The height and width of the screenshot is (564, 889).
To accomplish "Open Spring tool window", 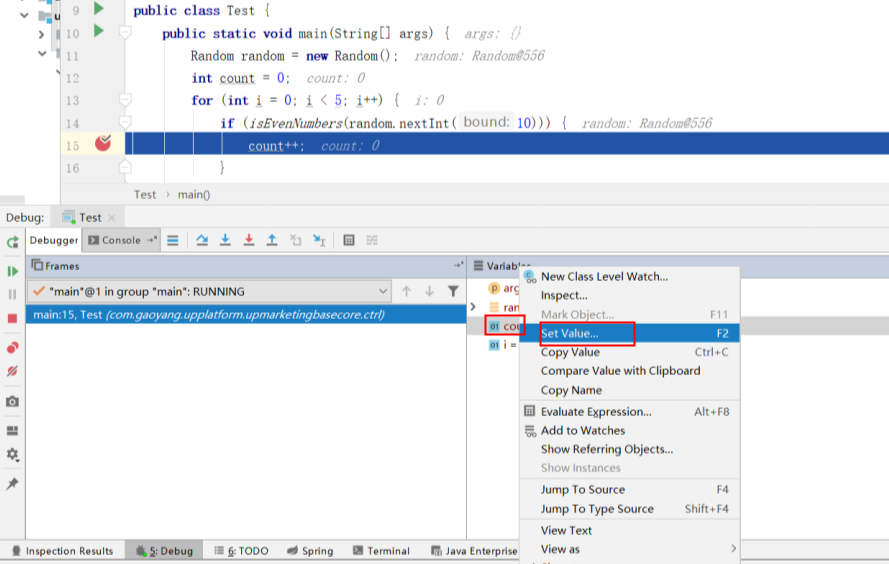I will 310,551.
